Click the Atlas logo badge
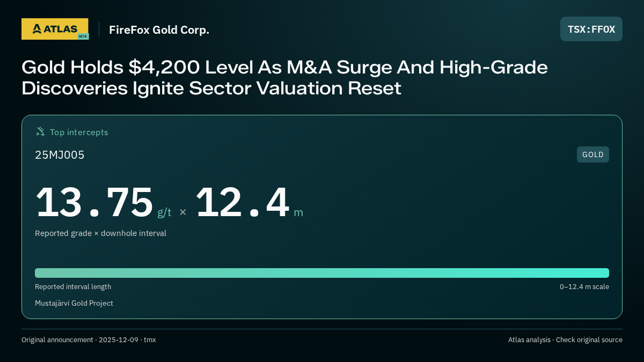644x362 pixels. click(55, 29)
